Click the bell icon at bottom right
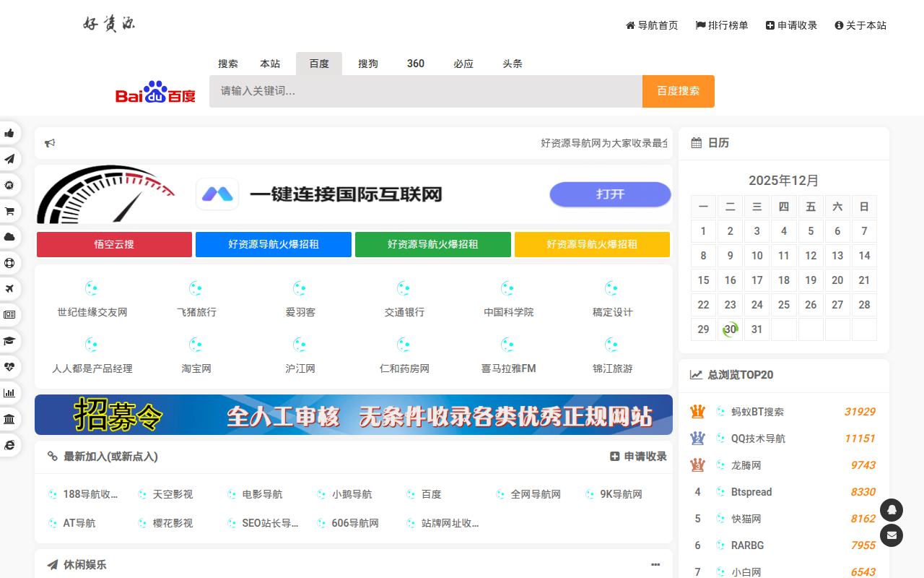924x578 pixels. tap(892, 510)
